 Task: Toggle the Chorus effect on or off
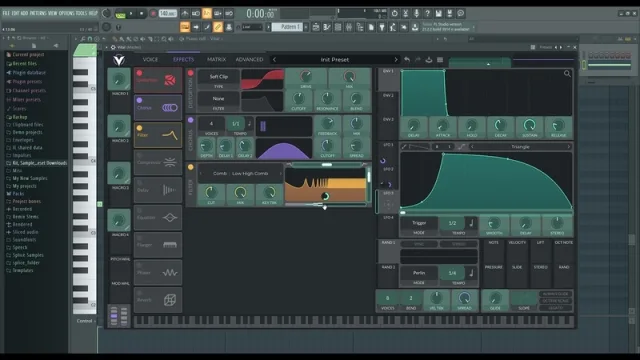coord(140,100)
